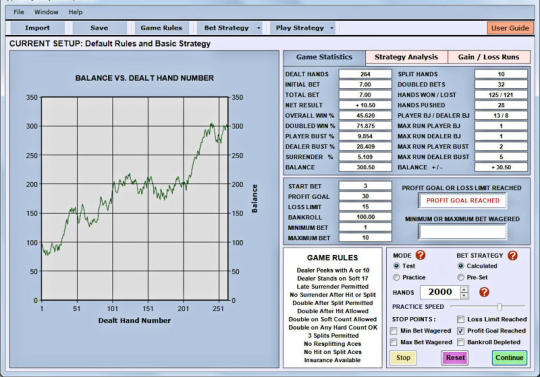Image resolution: width=540 pixels, height=377 pixels.
Task: Click the Balance +/- value field
Action: 501,167
